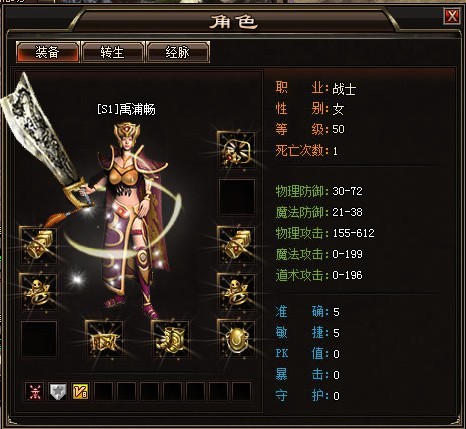
Task: Click the left skull ring slot
Action: [x=38, y=292]
